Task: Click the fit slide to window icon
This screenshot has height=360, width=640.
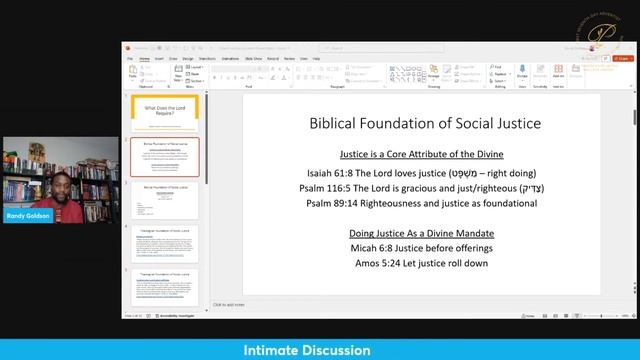Action: click(634, 316)
